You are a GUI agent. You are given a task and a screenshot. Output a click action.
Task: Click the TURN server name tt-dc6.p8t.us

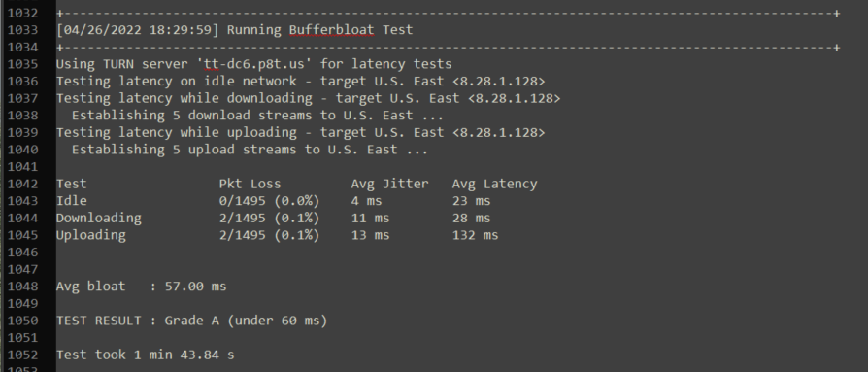254,64
